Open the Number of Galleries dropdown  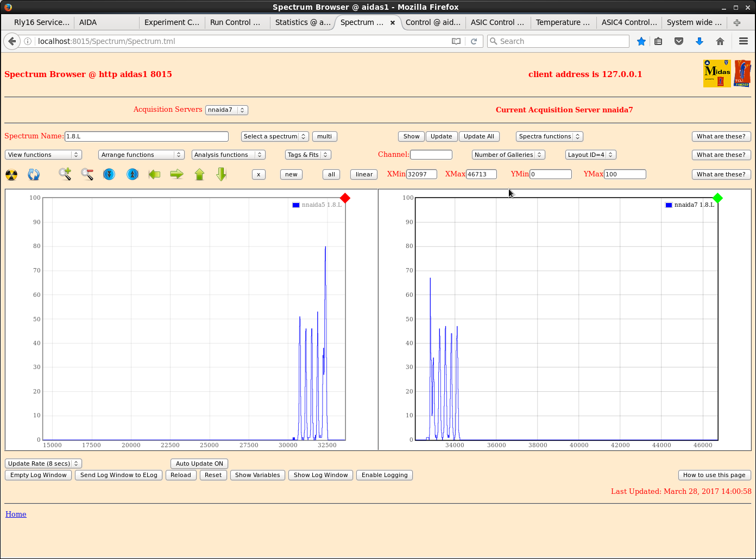tap(508, 155)
